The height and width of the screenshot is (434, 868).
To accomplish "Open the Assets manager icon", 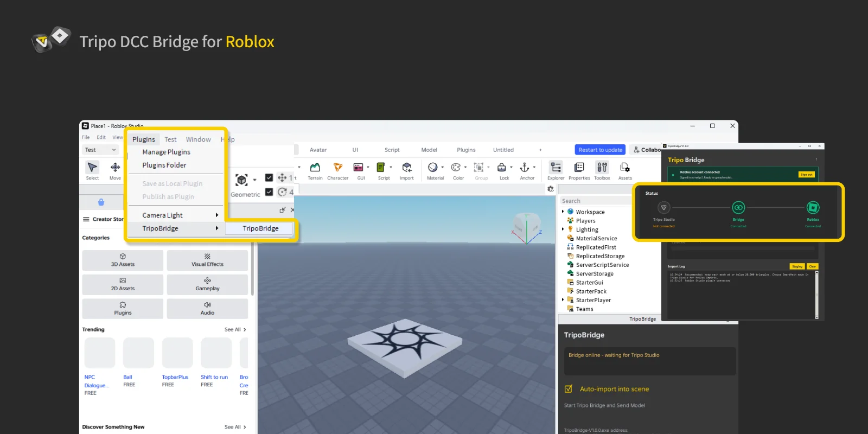I will pos(625,168).
